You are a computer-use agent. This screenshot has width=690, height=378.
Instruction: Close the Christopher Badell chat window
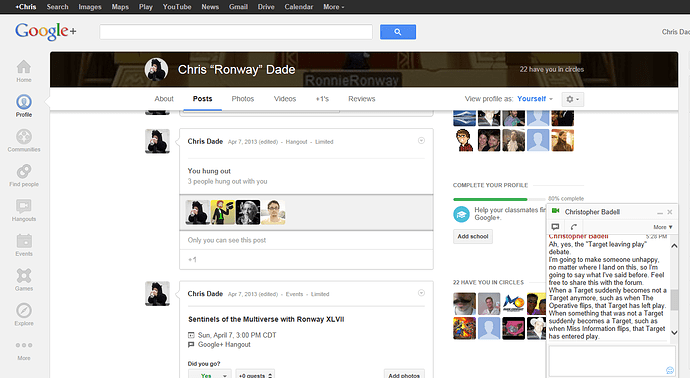[x=670, y=212]
